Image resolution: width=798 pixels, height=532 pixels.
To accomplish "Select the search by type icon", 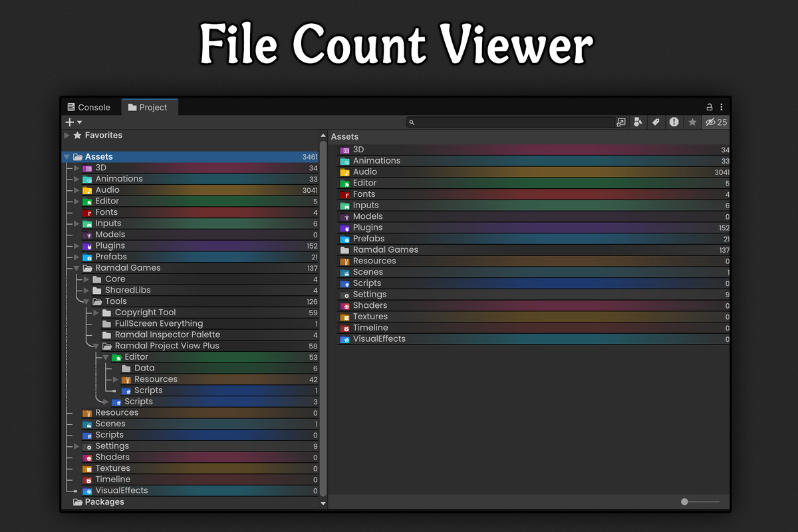I will pyautogui.click(x=638, y=122).
